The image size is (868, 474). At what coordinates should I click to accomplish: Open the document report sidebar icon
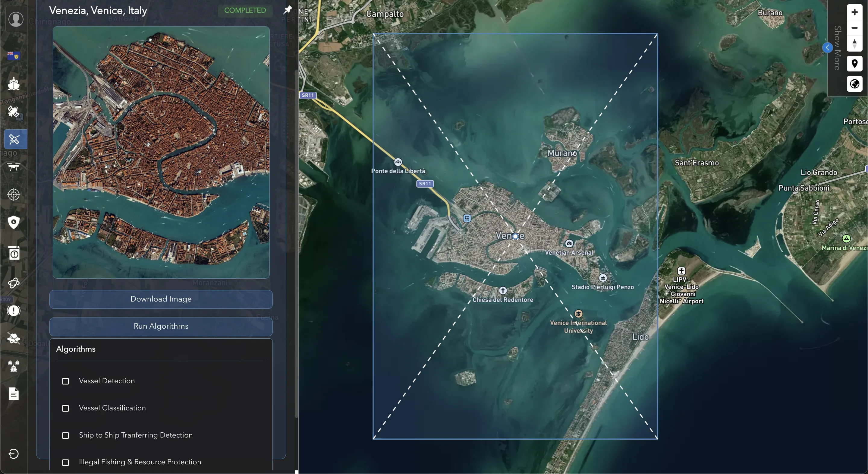[14, 393]
